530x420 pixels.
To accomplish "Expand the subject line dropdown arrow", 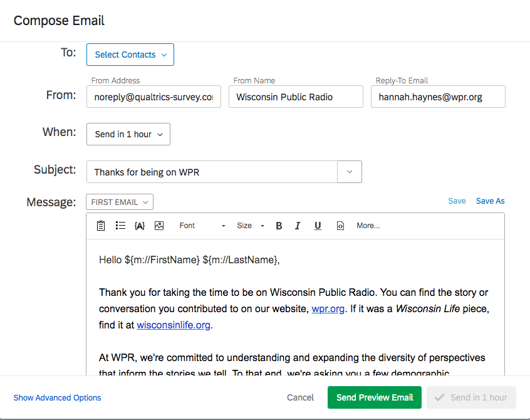I will point(350,172).
